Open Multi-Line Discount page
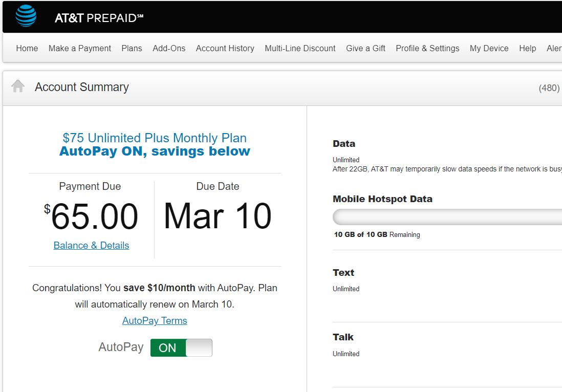This screenshot has width=562, height=392. [x=300, y=49]
